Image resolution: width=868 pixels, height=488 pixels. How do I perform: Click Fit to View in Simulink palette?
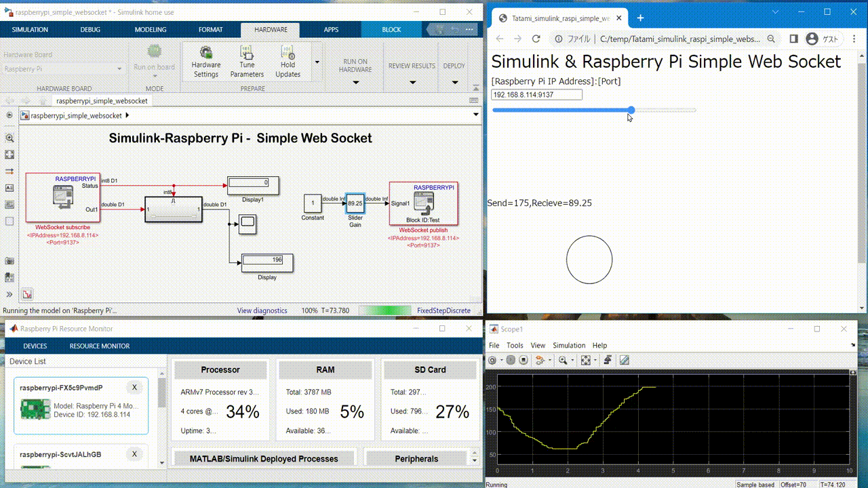click(9, 155)
